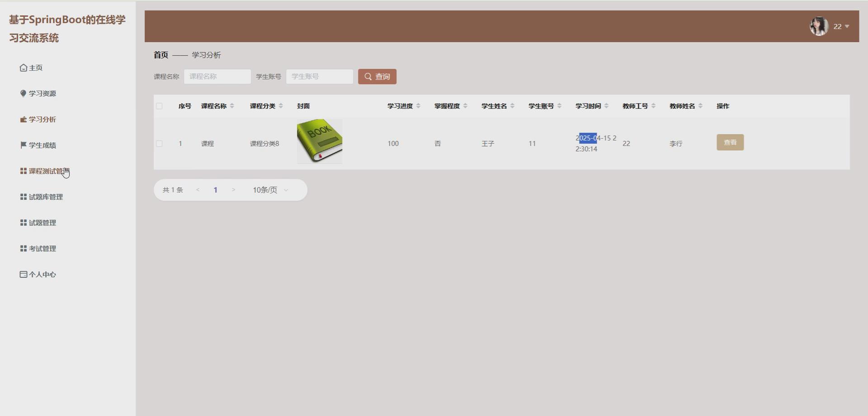The width and height of the screenshot is (868, 416).
Task: Go to page 1 in pagination
Action: tap(216, 190)
